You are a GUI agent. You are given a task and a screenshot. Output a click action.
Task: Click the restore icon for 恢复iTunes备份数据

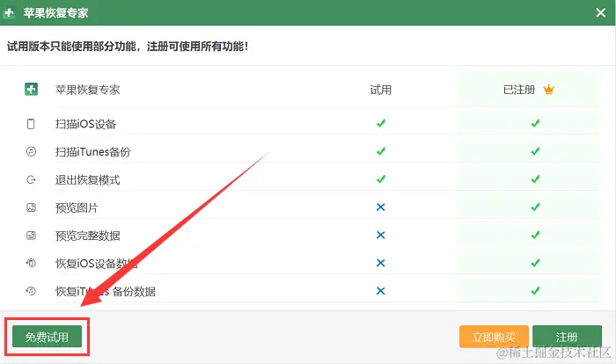31,290
